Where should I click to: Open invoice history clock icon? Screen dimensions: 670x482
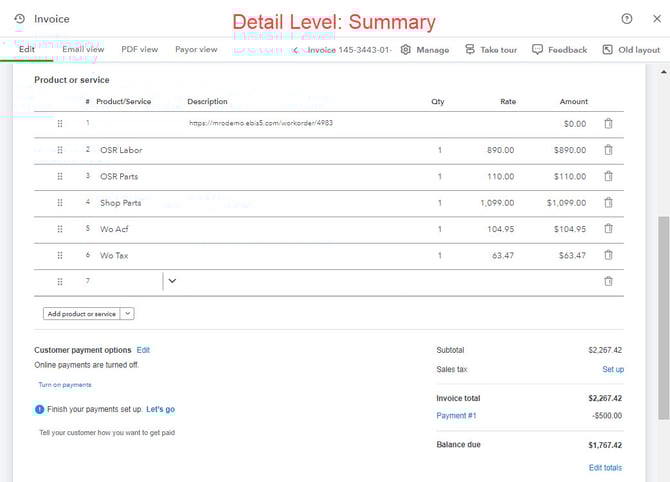click(x=20, y=19)
